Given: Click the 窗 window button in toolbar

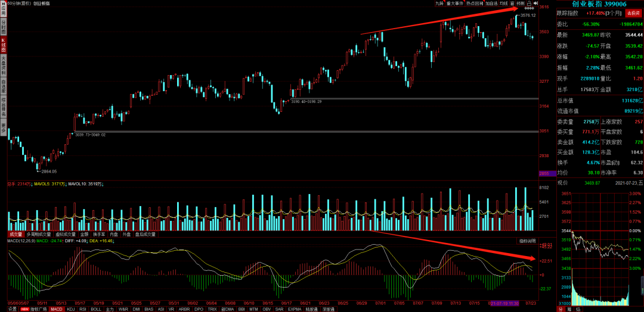Looking at the screenshot, I should [x=513, y=4].
